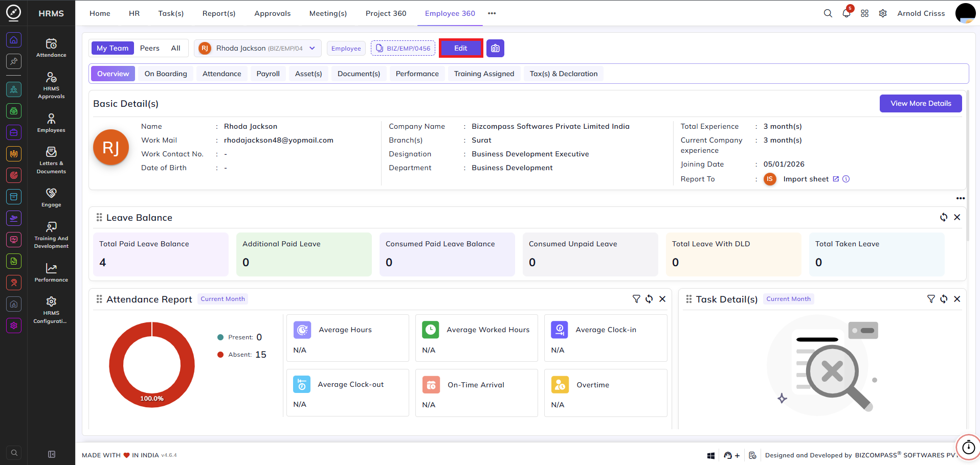The width and height of the screenshot is (980, 465).
Task: Open the Project 360 menu
Action: [386, 13]
